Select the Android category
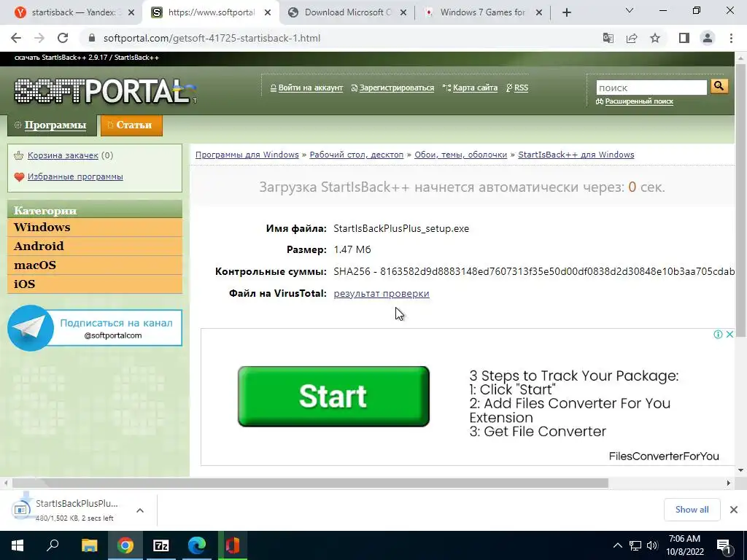This screenshot has height=560, width=747. point(95,246)
